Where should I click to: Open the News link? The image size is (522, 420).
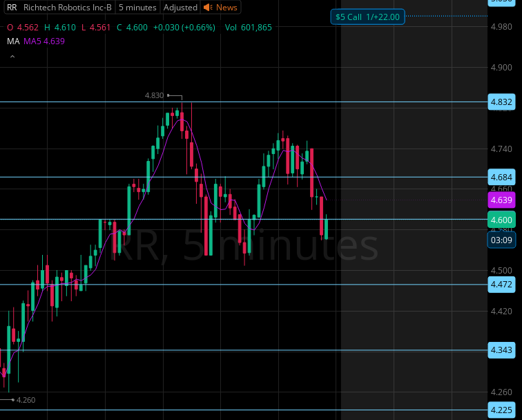(x=226, y=8)
